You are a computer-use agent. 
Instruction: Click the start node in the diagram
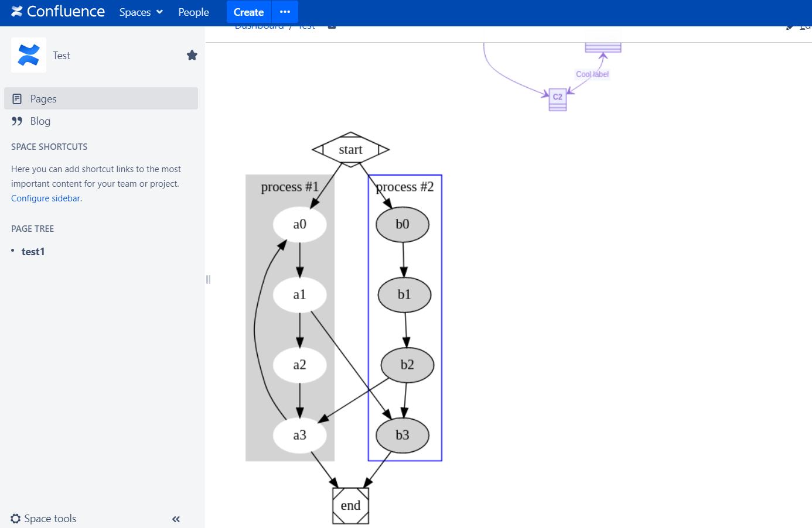click(x=350, y=150)
